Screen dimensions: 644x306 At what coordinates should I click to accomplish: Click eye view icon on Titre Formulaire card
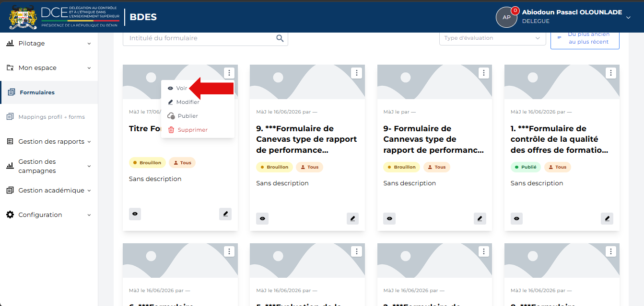click(135, 214)
